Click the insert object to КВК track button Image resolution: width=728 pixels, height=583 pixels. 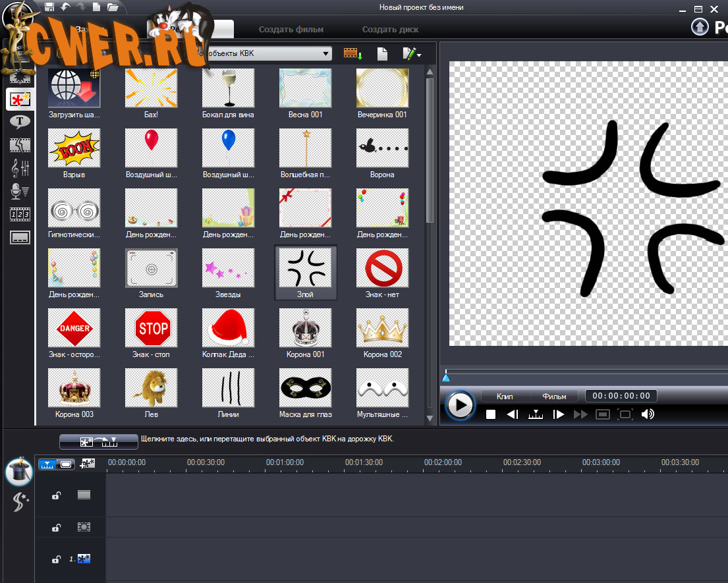pos(98,441)
